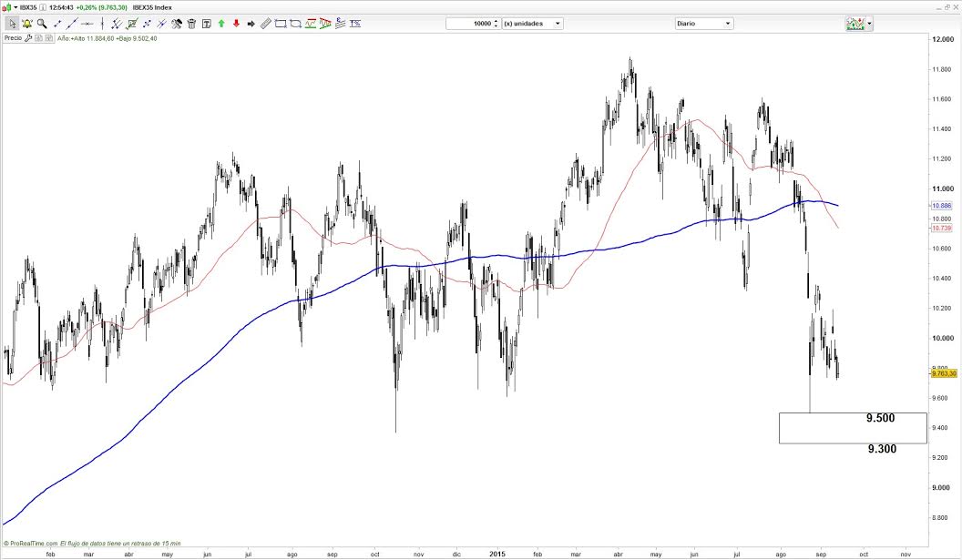Screen dimensions: 962x560
Task: Select the rectangle drawing tool
Action: (x=281, y=24)
